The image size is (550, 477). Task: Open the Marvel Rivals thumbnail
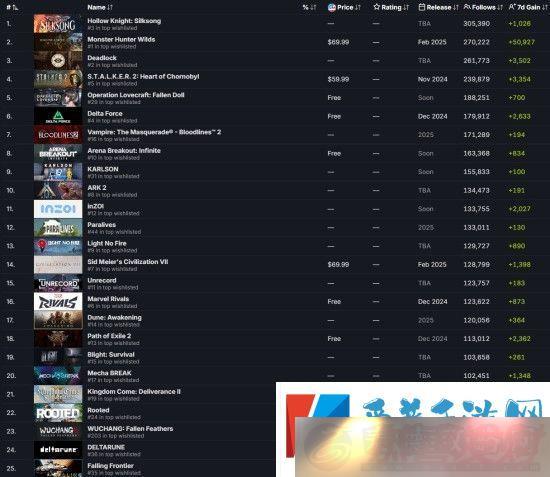coord(58,302)
